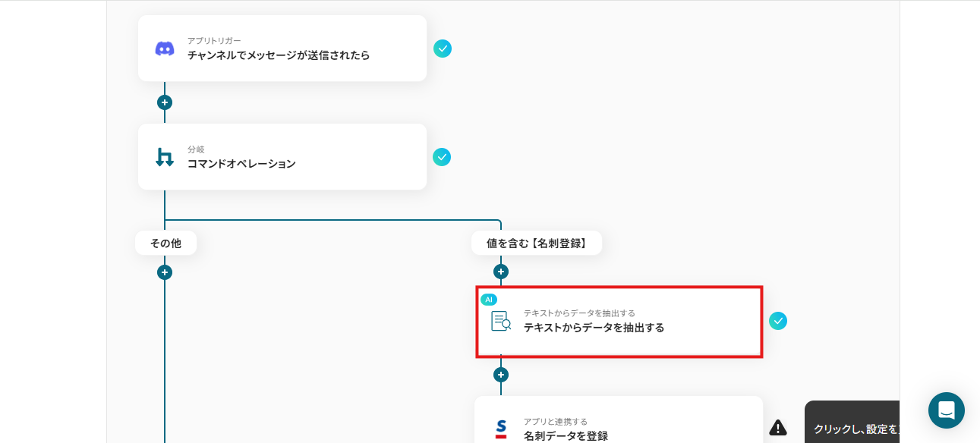Insert a step below the text extraction card
Screen dimensions: 980x443
500,375
